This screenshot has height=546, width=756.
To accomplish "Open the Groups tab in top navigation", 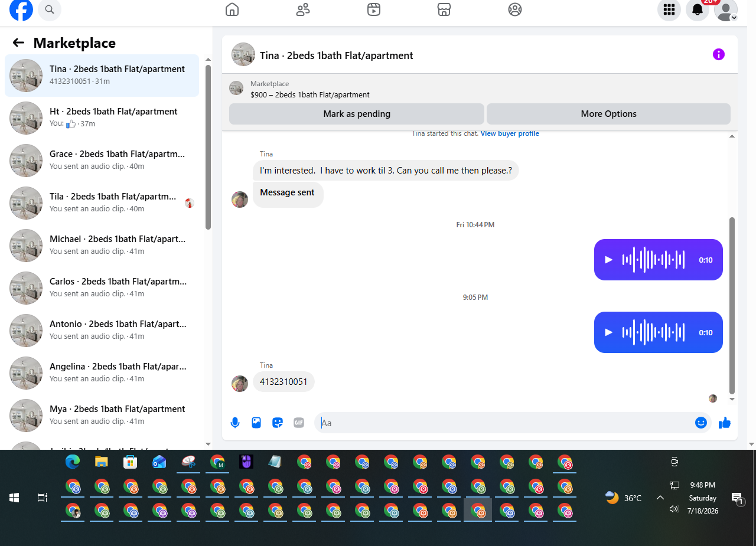I will (x=515, y=9).
